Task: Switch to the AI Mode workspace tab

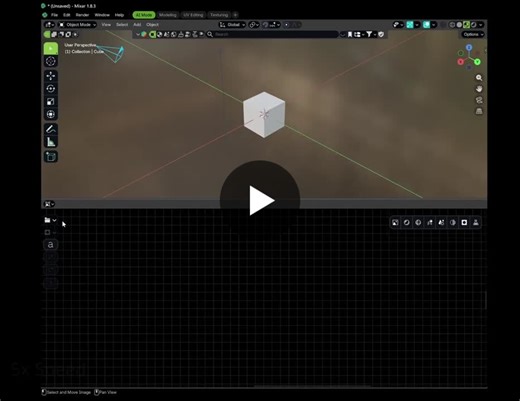Action: tap(144, 15)
